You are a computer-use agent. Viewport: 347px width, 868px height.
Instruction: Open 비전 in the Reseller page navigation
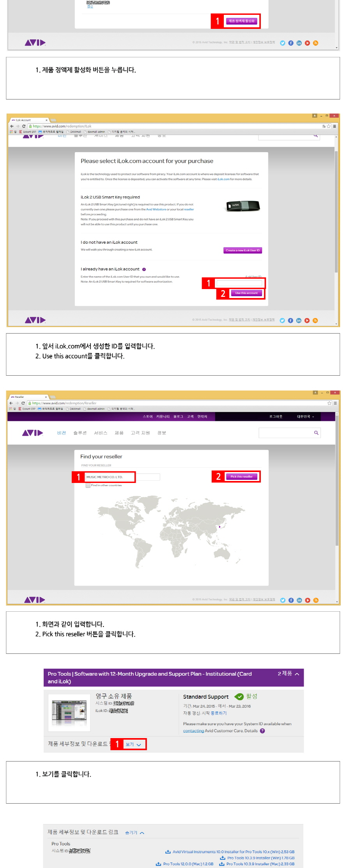62,433
